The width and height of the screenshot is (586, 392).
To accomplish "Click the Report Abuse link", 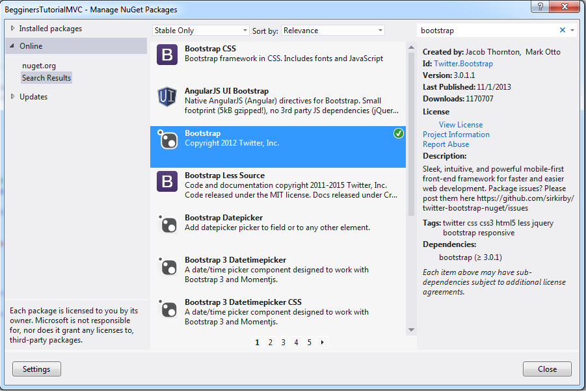I will [446, 144].
